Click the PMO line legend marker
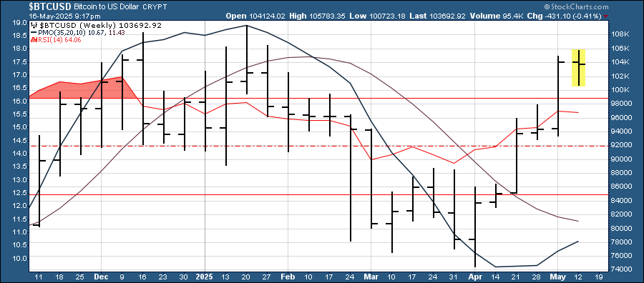Screen dimensions: 644x283 [x=33, y=32]
